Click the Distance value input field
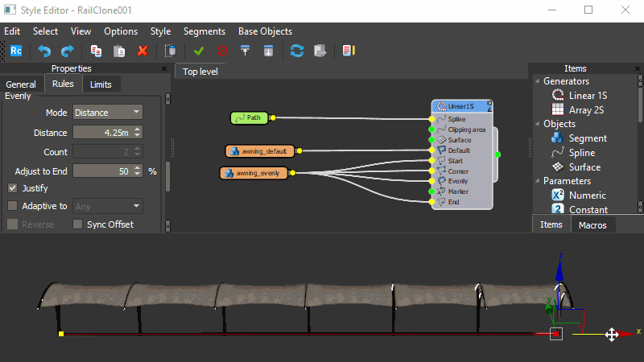644x362 pixels. pos(102,133)
